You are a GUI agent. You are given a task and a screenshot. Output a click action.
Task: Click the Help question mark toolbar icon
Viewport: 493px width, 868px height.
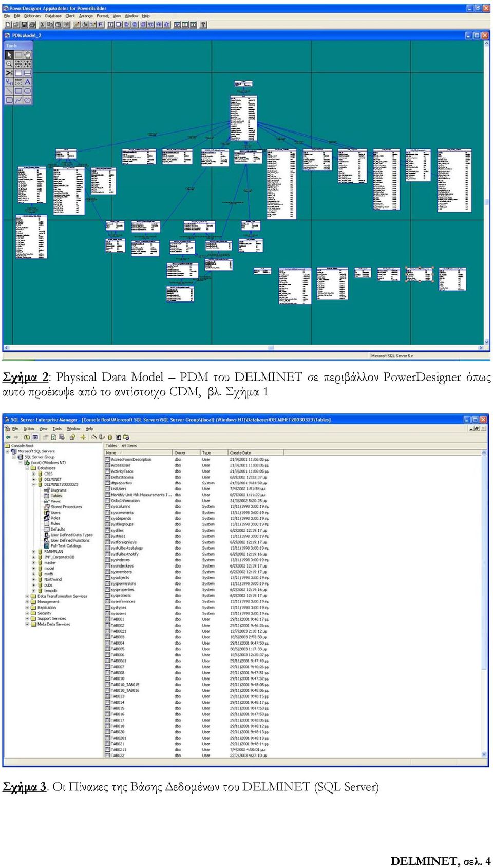pos(203,24)
